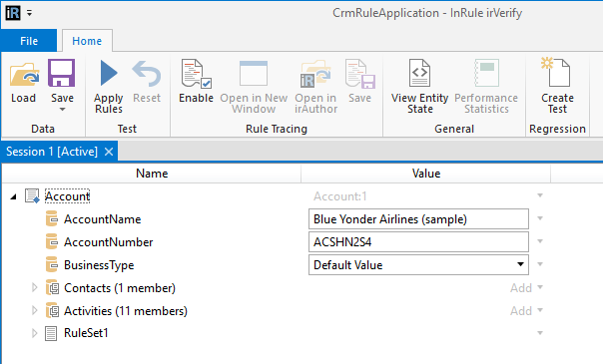Open the BusinessType Default Value combo box
This screenshot has height=364, width=603.
418,265
